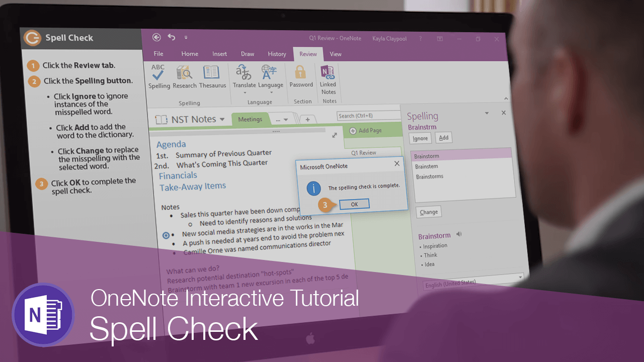Click the Help question mark icon
This screenshot has height=362, width=644.
click(421, 39)
